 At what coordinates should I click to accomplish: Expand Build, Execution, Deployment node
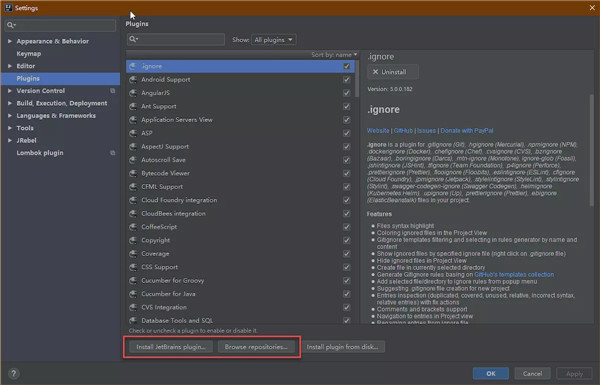(10, 103)
